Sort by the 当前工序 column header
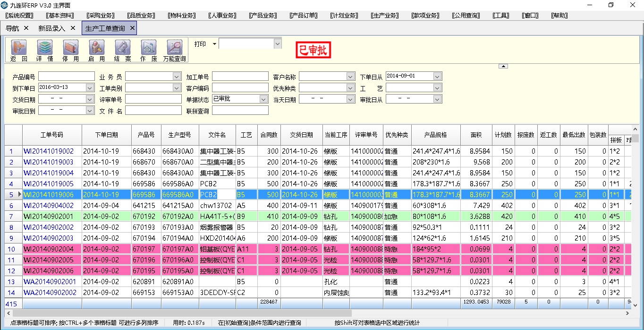The width and height of the screenshot is (644, 330). tap(336, 135)
